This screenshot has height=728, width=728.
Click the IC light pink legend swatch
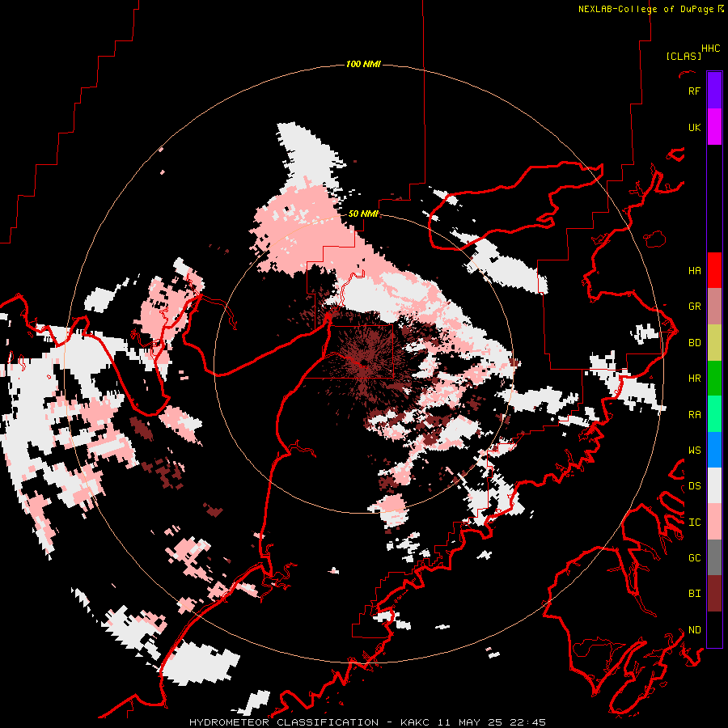pyautogui.click(x=714, y=522)
